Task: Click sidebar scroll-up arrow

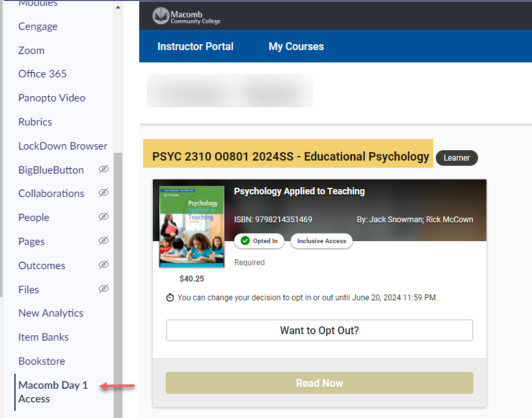Action: coord(118,7)
